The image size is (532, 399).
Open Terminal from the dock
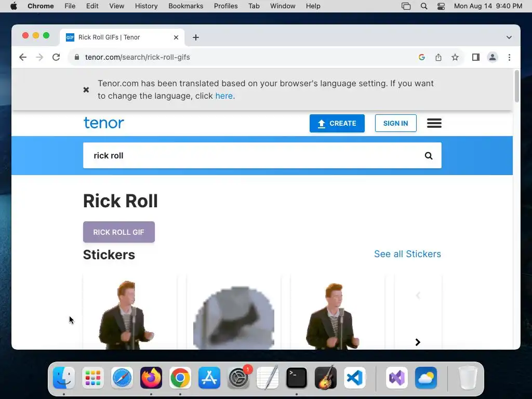[297, 378]
